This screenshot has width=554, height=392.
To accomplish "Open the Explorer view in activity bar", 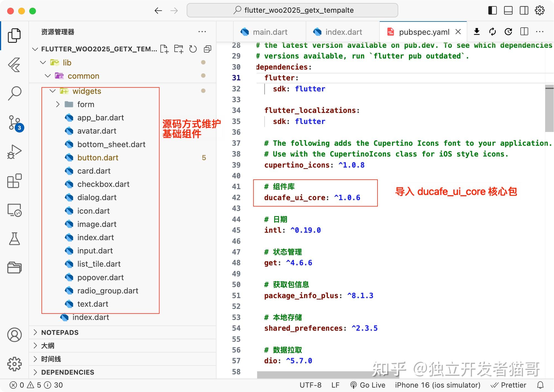I will click(14, 35).
